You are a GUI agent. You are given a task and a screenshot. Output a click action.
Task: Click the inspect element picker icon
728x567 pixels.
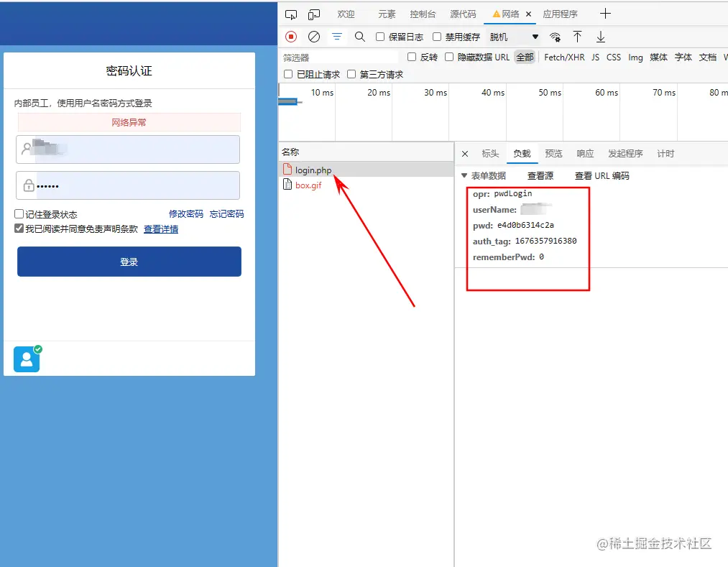coord(291,14)
